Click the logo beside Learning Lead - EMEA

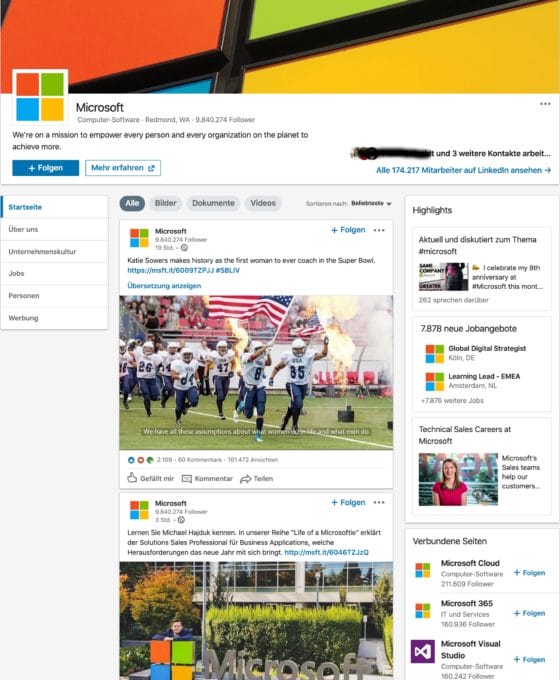[x=435, y=381]
